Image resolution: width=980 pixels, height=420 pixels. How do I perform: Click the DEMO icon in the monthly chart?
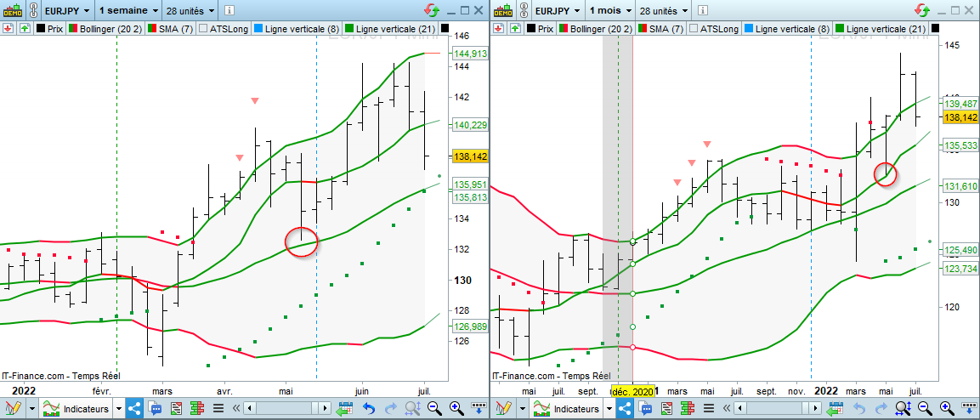coord(502,10)
